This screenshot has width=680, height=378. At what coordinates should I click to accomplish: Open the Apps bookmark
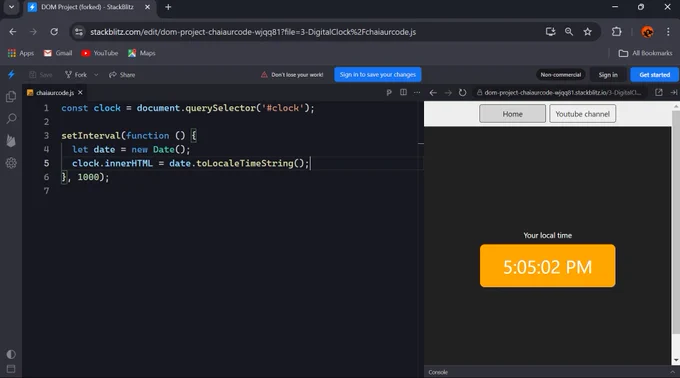tap(20, 53)
